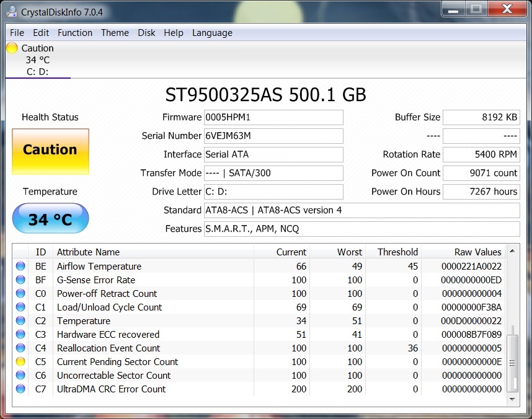
Task: Select the Hardware ECC recovered attribute name
Action: [108, 335]
